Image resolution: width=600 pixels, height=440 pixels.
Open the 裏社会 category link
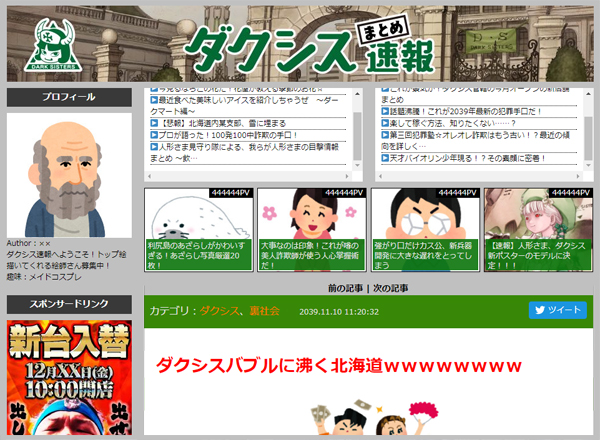[x=264, y=311]
